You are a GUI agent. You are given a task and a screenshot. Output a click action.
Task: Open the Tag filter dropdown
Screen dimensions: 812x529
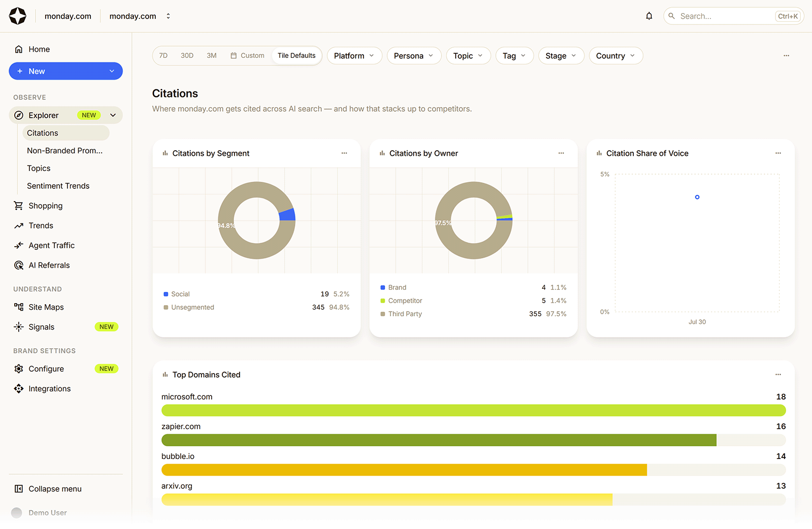tap(515, 56)
